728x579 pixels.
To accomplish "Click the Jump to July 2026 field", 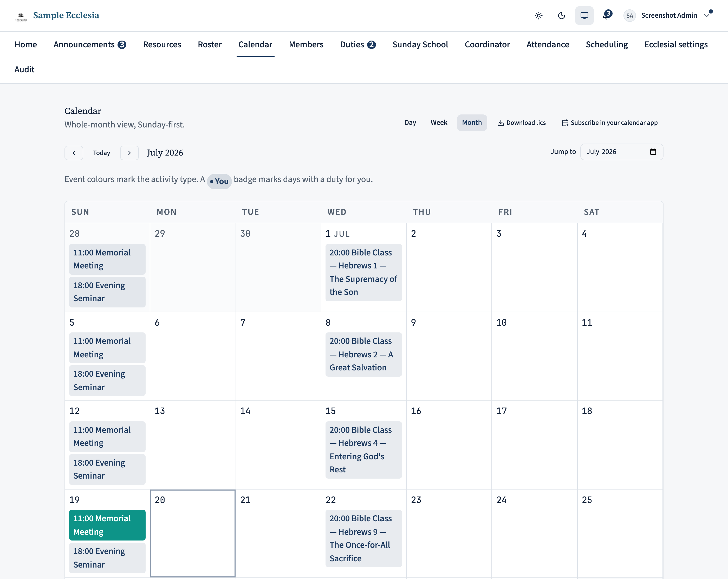I will point(622,152).
